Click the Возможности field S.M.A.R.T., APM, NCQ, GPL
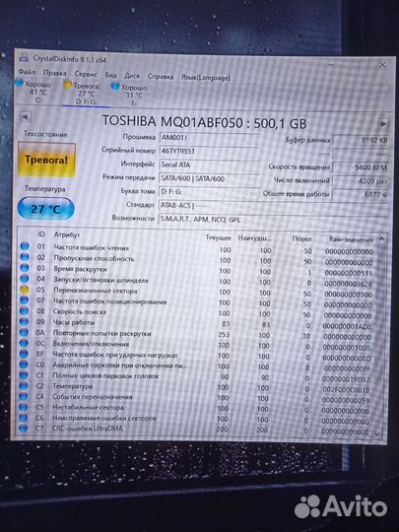 click(x=273, y=220)
